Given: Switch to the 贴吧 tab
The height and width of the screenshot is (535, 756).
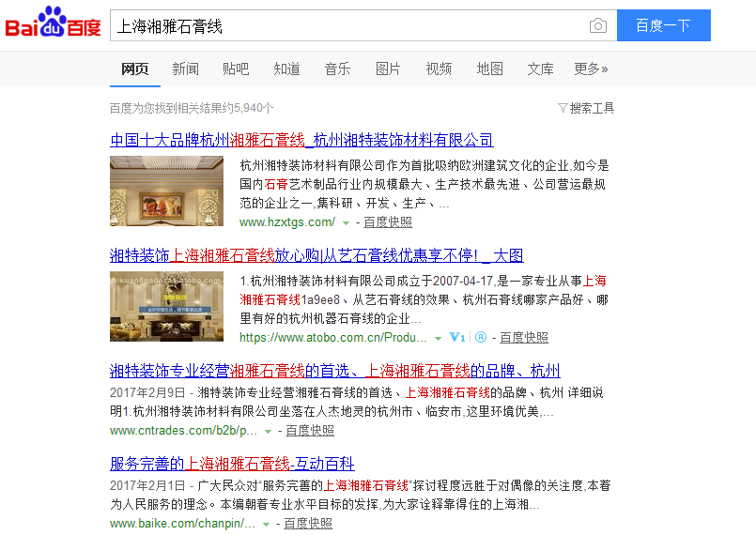Looking at the screenshot, I should tap(236, 69).
